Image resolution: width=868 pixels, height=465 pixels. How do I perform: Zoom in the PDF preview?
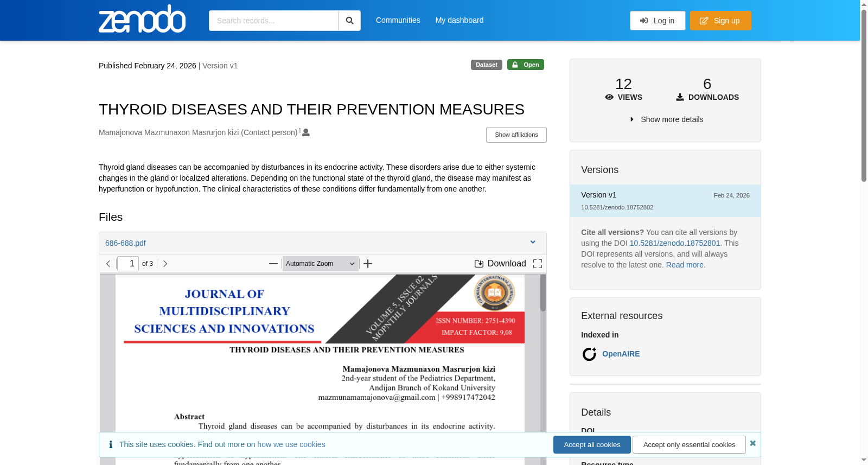[x=368, y=264]
